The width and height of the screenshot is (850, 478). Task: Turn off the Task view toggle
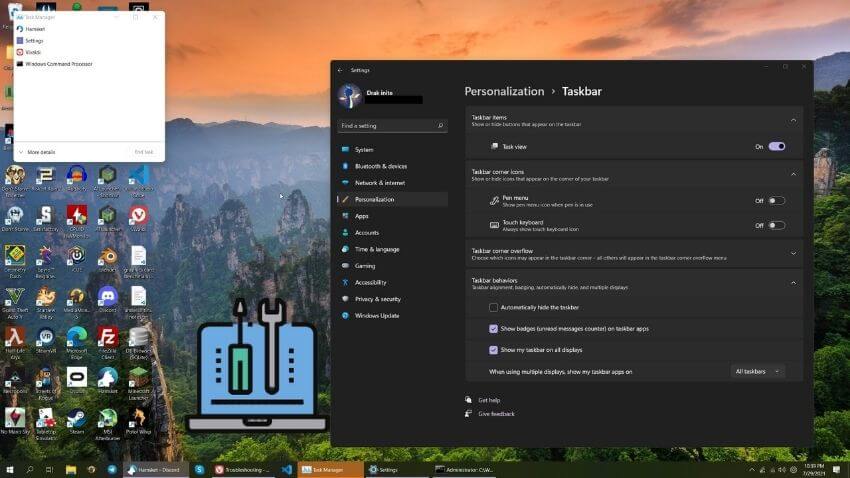[776, 146]
